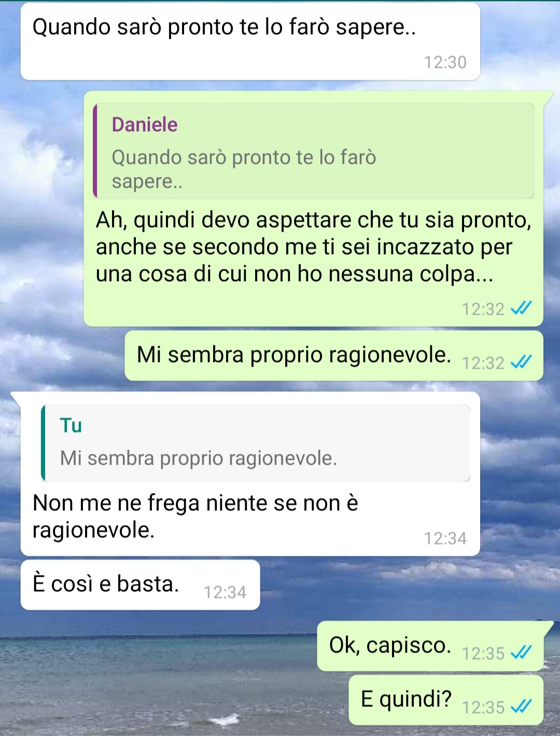560x736 pixels.
Task: Click the 12:32 timestamp under 'nessuna colpa...'
Action: [483, 309]
